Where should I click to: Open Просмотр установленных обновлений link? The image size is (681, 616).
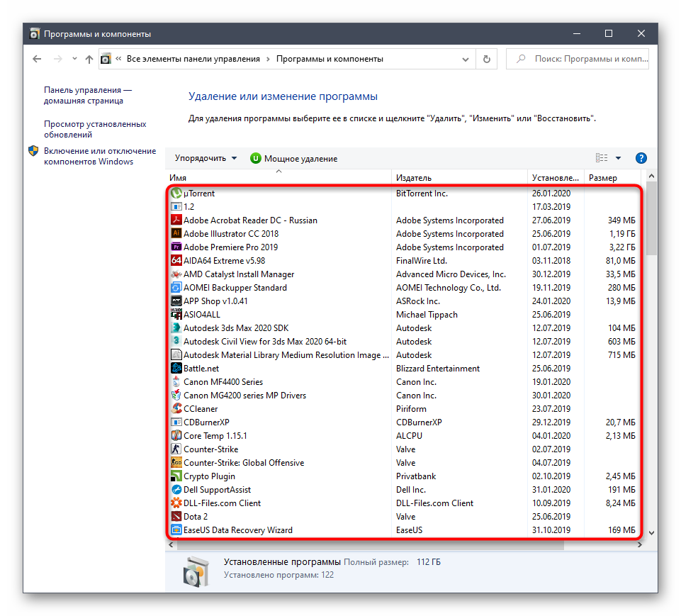tap(95, 129)
